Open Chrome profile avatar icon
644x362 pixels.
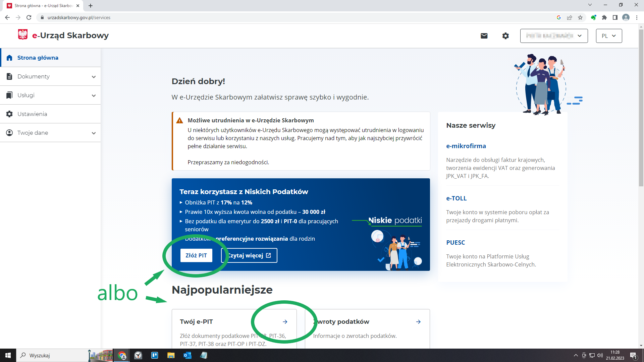tap(626, 17)
